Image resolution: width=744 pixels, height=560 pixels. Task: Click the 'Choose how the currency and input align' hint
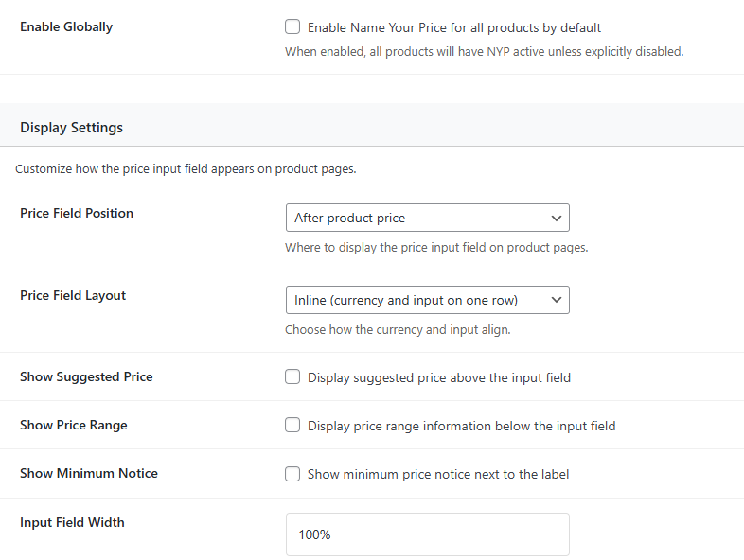398,330
